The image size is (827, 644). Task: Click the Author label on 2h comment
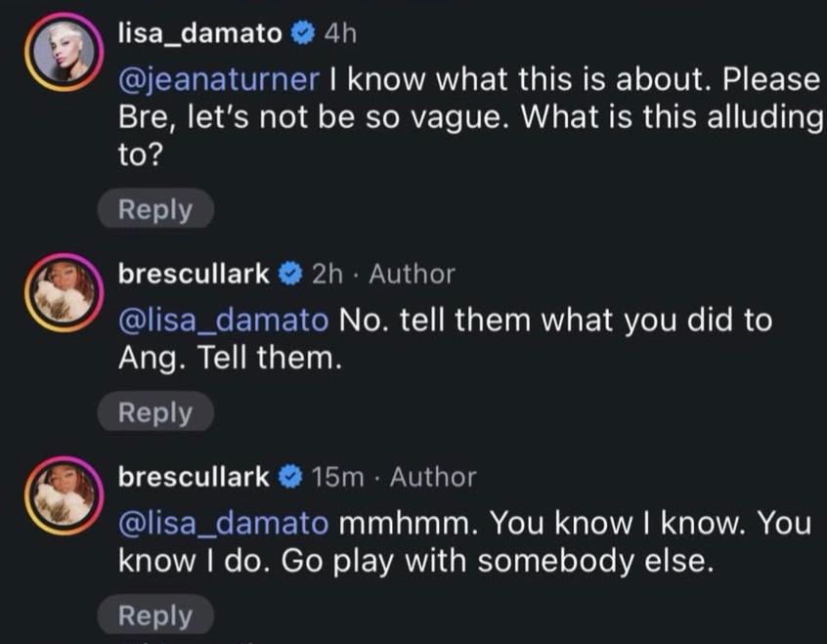point(412,276)
